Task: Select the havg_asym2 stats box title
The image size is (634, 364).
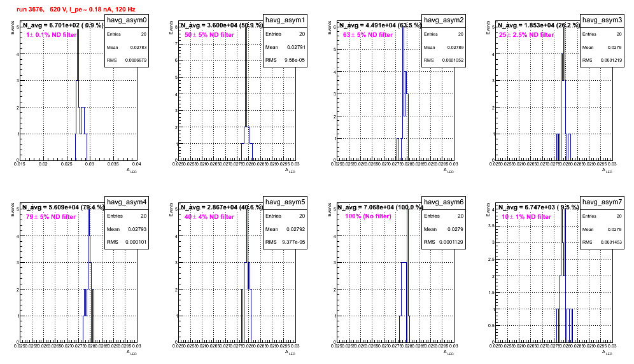Action: [x=444, y=20]
